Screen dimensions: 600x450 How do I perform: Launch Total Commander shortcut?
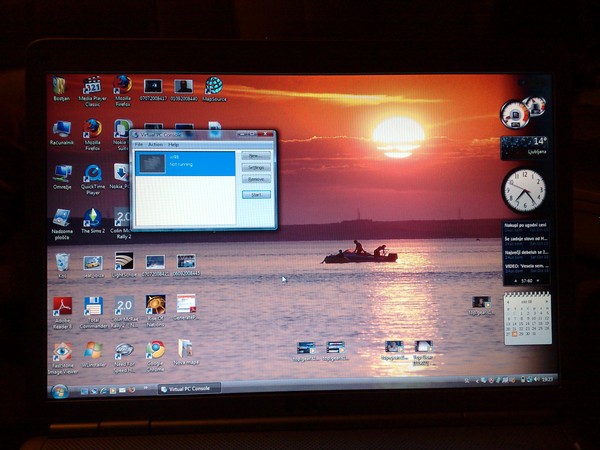pyautogui.click(x=93, y=313)
